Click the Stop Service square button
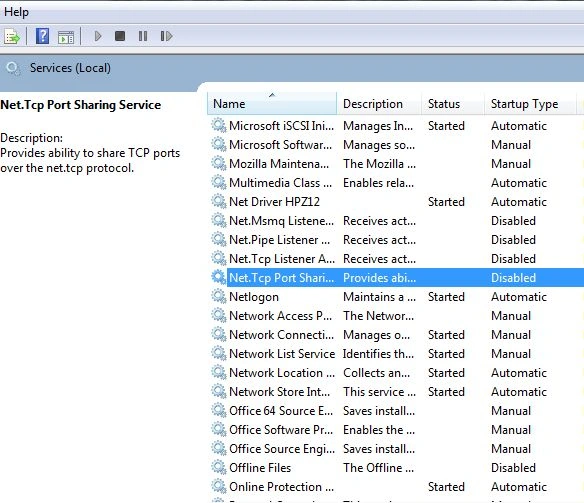The width and height of the screenshot is (584, 503). point(120,36)
